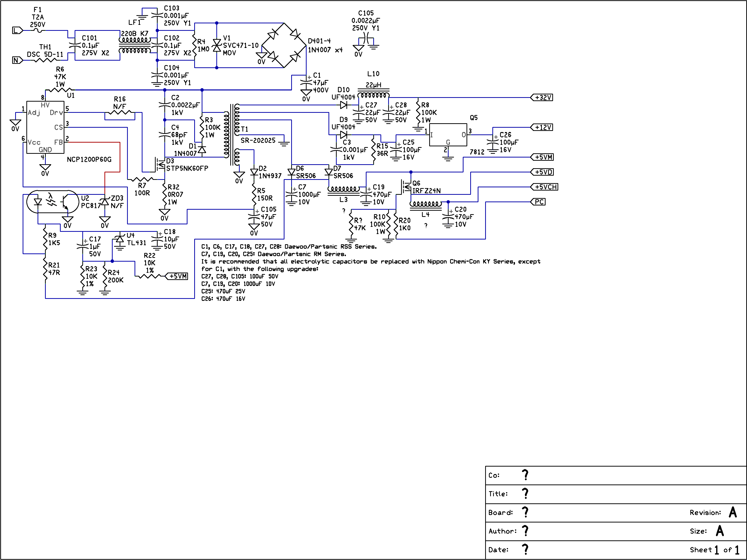Select varistor label V1 SVC471-10 MOV

coord(240,45)
